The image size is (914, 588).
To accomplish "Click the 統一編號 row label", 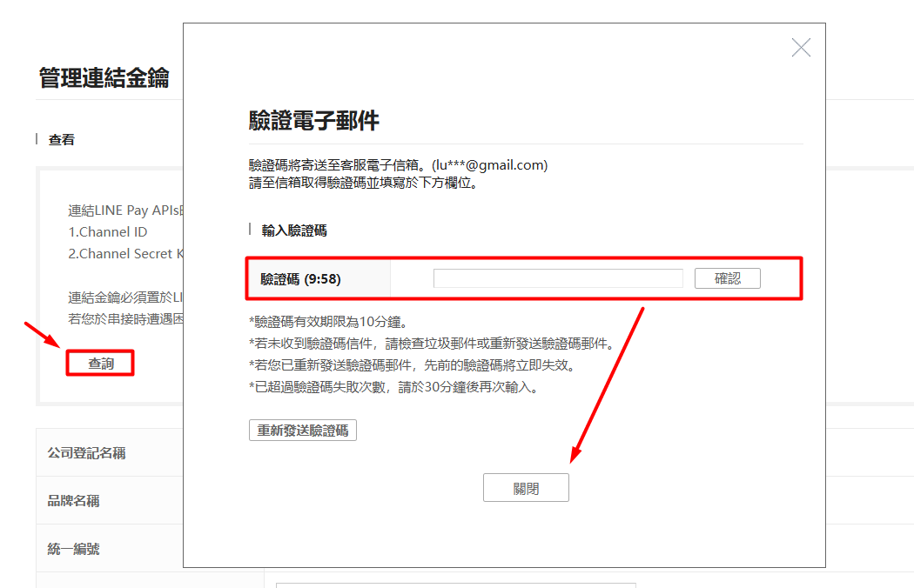I will pos(73,549).
